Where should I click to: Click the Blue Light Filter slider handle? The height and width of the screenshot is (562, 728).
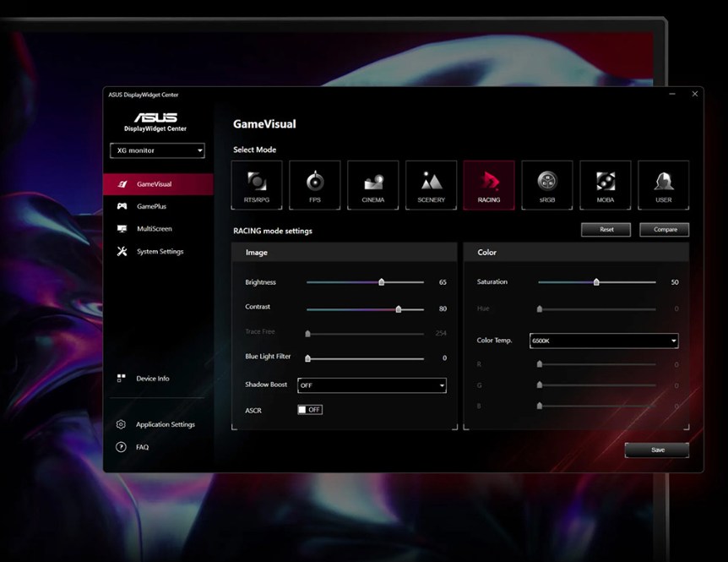click(307, 358)
